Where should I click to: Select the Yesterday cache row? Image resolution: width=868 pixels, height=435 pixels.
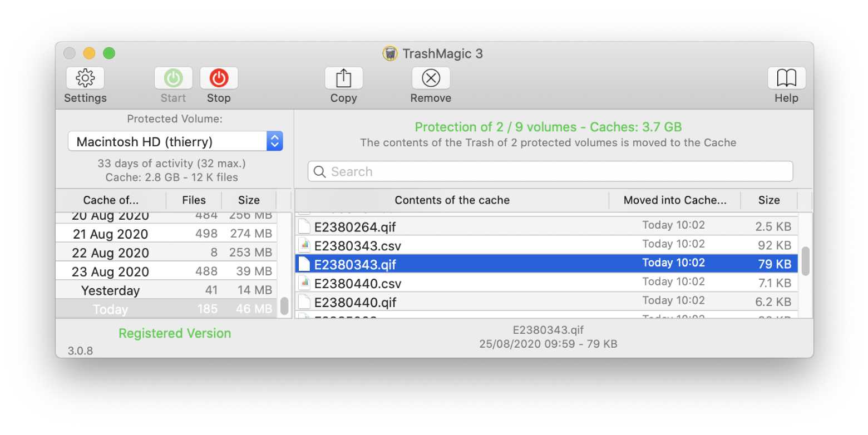166,290
